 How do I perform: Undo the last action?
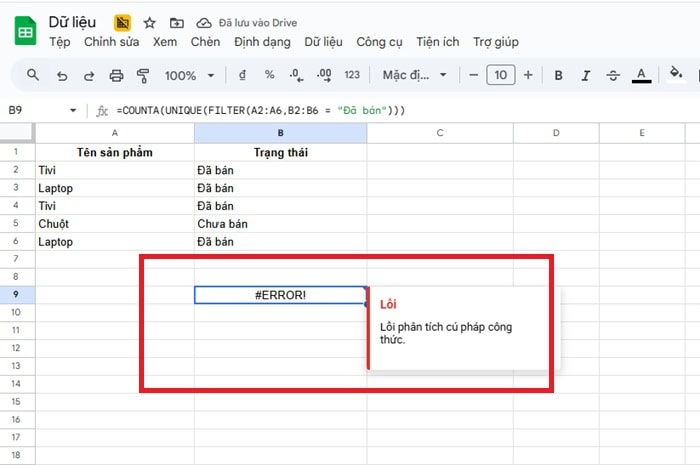pos(62,75)
